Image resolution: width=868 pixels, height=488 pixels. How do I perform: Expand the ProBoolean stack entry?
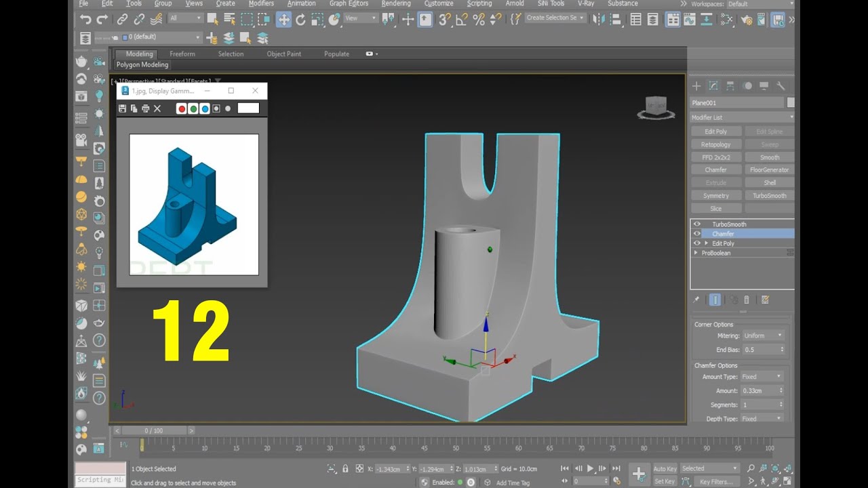696,253
